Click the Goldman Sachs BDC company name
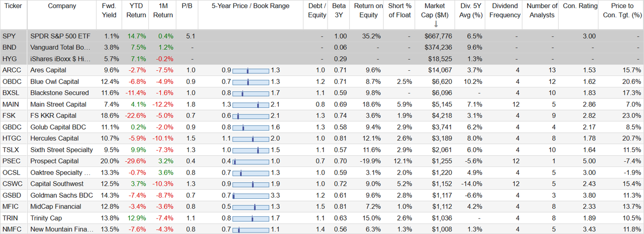 pyautogui.click(x=61, y=195)
